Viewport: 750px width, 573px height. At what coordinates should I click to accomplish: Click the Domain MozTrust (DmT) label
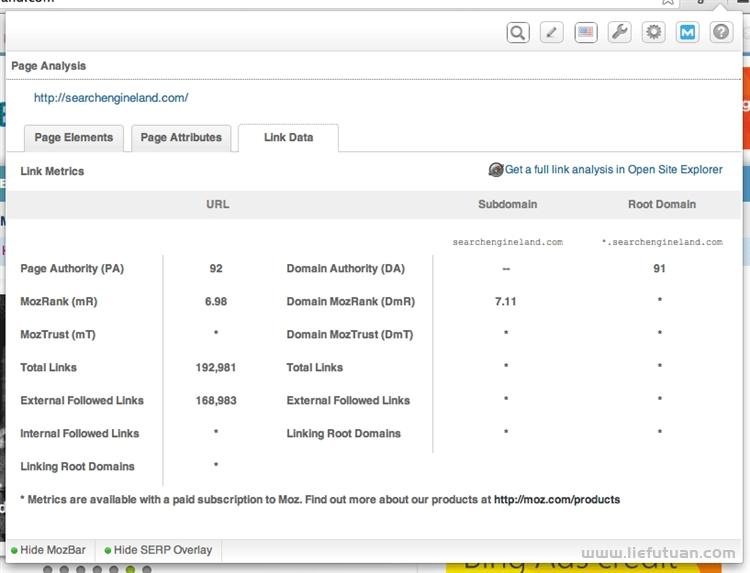350,335
